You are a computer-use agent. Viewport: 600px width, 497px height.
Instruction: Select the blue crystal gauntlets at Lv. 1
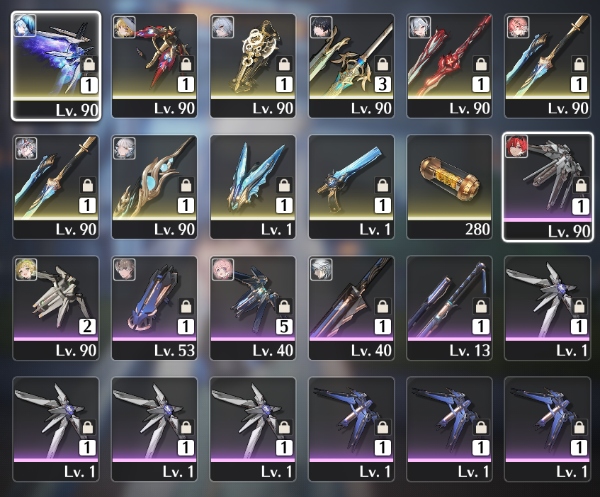253,187
